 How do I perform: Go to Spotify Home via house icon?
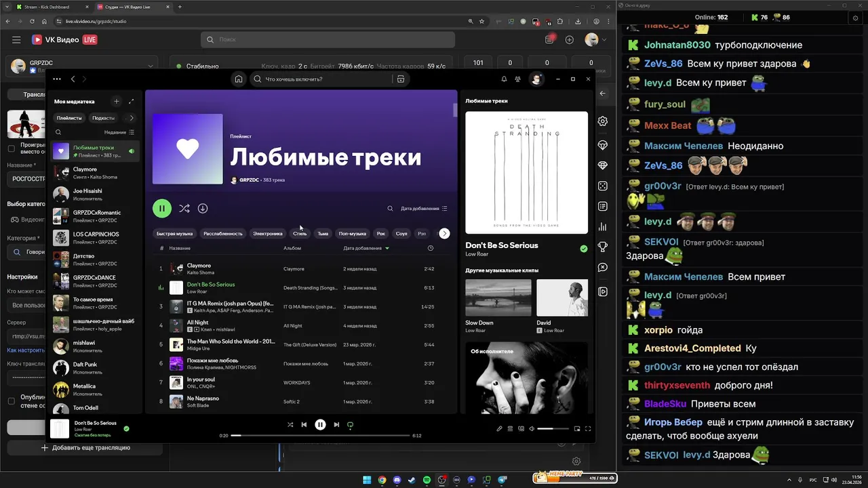point(239,79)
